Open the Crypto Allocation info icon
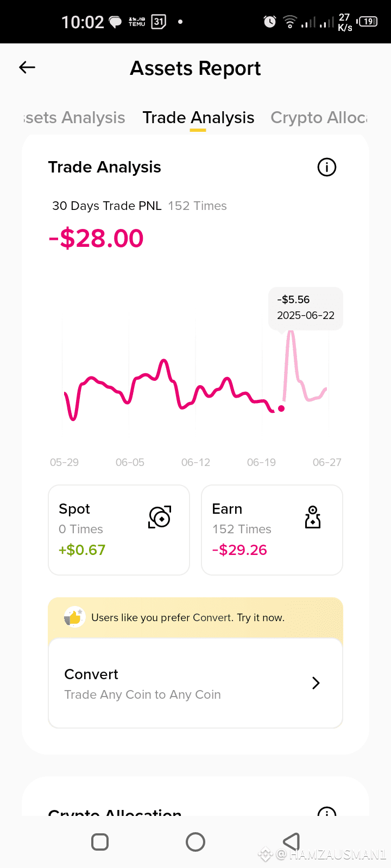Image resolution: width=391 pixels, height=868 pixels. pos(327,811)
